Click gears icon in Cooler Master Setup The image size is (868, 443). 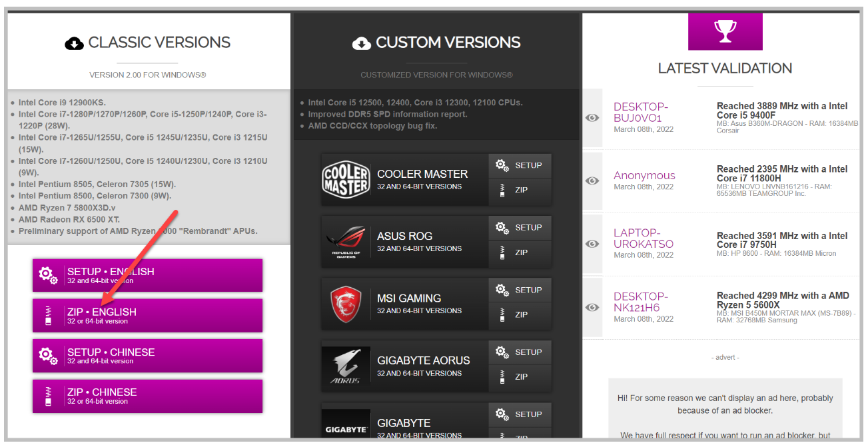click(x=502, y=165)
